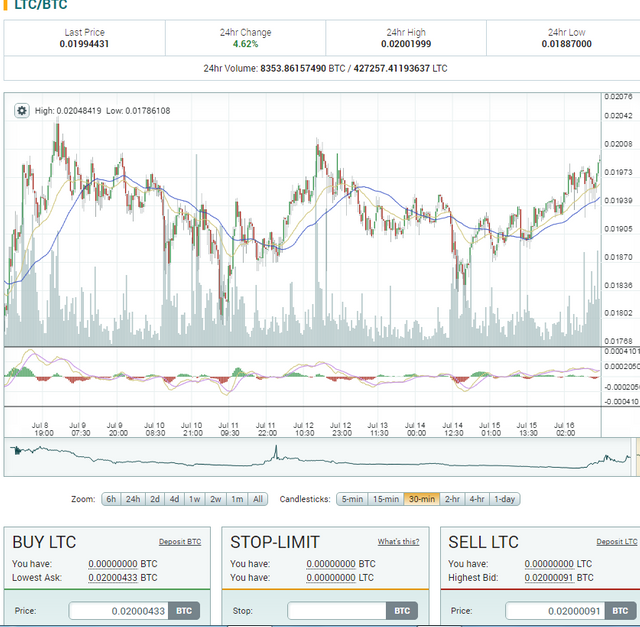Open Deposit LTC link in Sell LTC
The height and width of the screenshot is (627, 640).
(617, 542)
